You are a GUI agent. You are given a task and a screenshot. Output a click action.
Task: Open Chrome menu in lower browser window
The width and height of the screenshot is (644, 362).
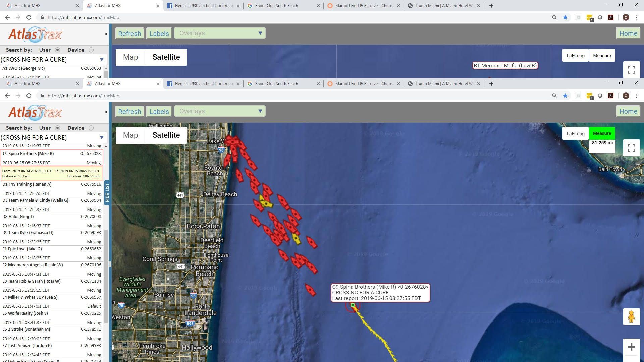click(x=637, y=96)
